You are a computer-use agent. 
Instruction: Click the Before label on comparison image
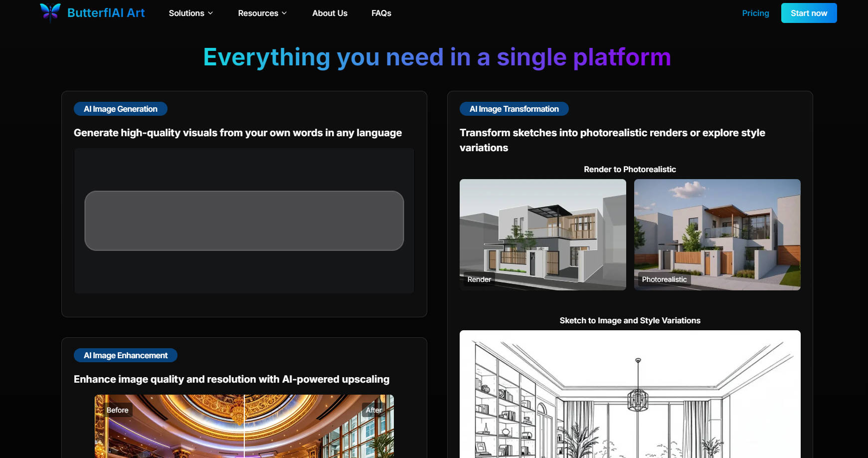pyautogui.click(x=118, y=410)
